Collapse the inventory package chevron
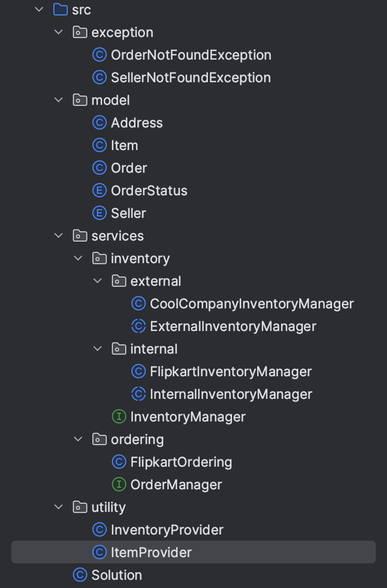 click(x=78, y=259)
